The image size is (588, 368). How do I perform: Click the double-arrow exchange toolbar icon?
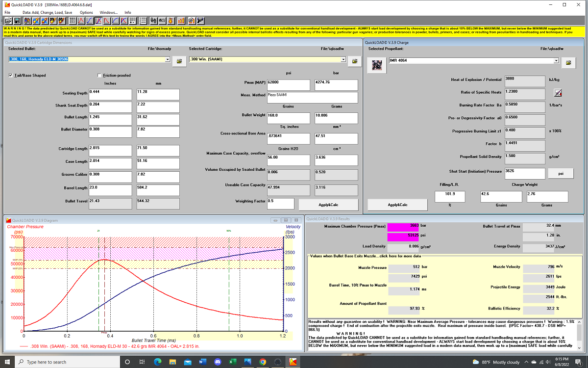pos(153,21)
